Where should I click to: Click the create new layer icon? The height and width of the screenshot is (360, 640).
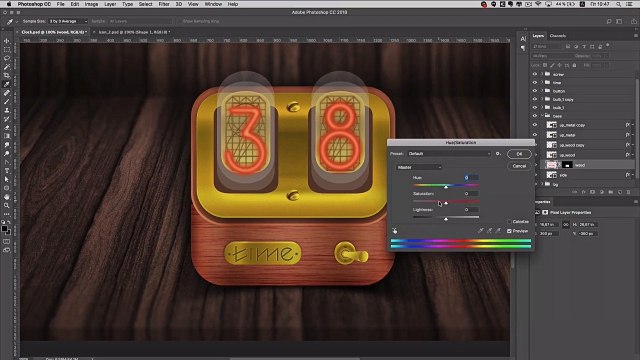click(620, 192)
